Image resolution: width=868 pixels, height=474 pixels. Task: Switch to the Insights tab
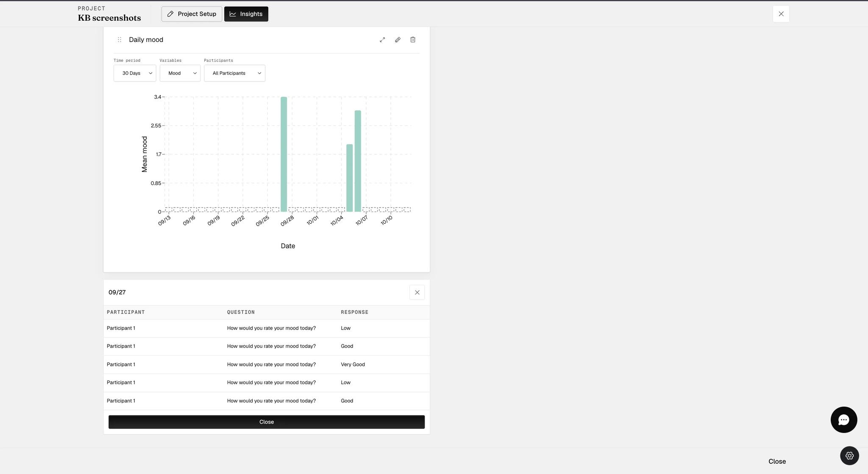[x=246, y=14]
